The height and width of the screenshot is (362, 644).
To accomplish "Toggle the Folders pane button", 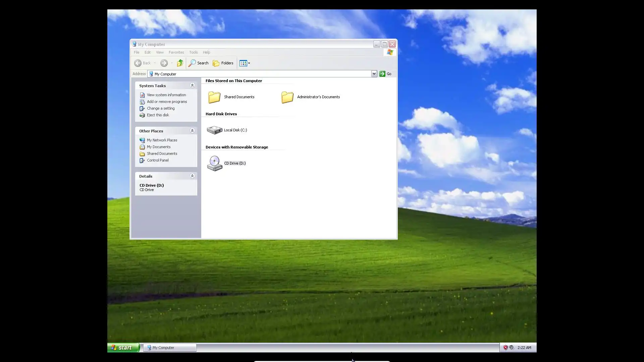I will point(223,63).
